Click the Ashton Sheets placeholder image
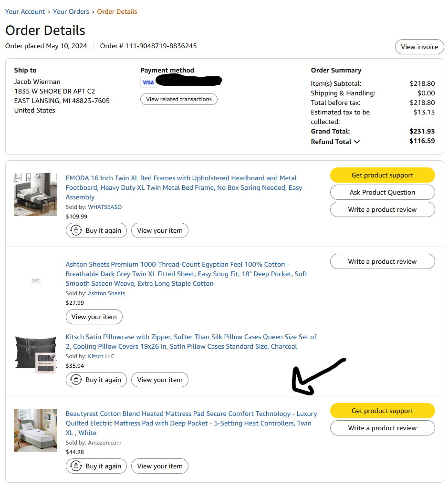The height and width of the screenshot is (487, 448). 36,281
